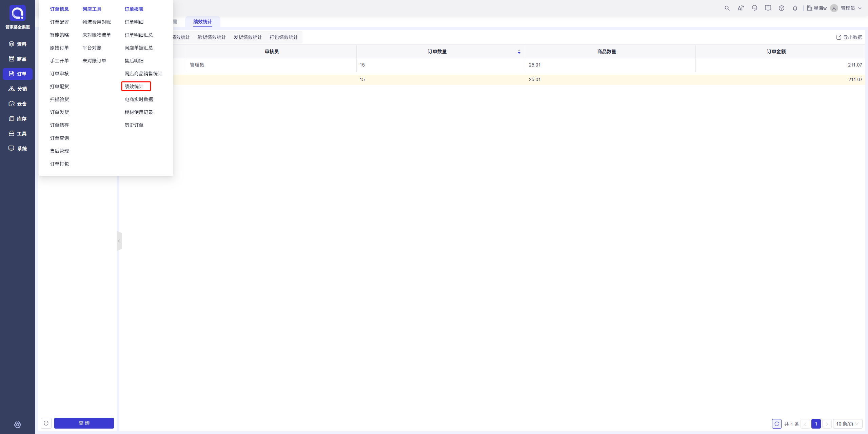Open the notifications bell
868x434 pixels.
(795, 8)
